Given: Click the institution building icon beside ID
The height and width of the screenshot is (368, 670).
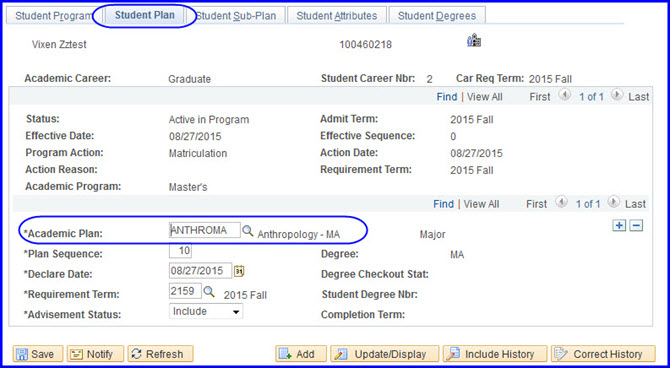Looking at the screenshot, I should [x=474, y=41].
